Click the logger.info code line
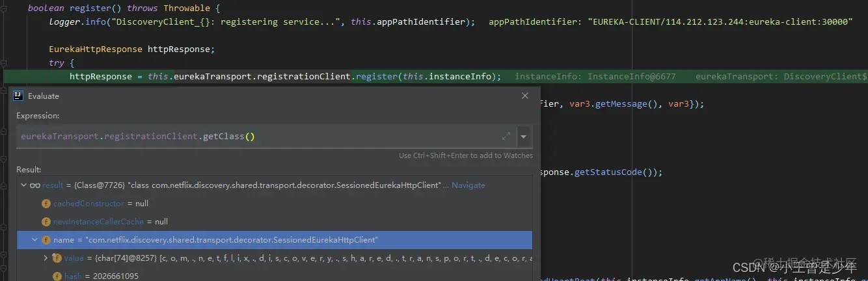868x281 pixels. tap(262, 21)
